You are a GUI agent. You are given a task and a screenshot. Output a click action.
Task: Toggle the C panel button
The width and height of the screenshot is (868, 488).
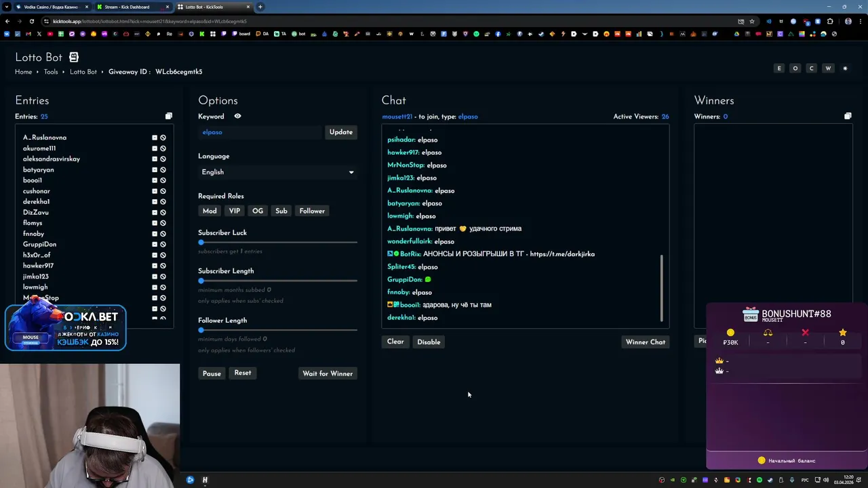click(x=812, y=68)
